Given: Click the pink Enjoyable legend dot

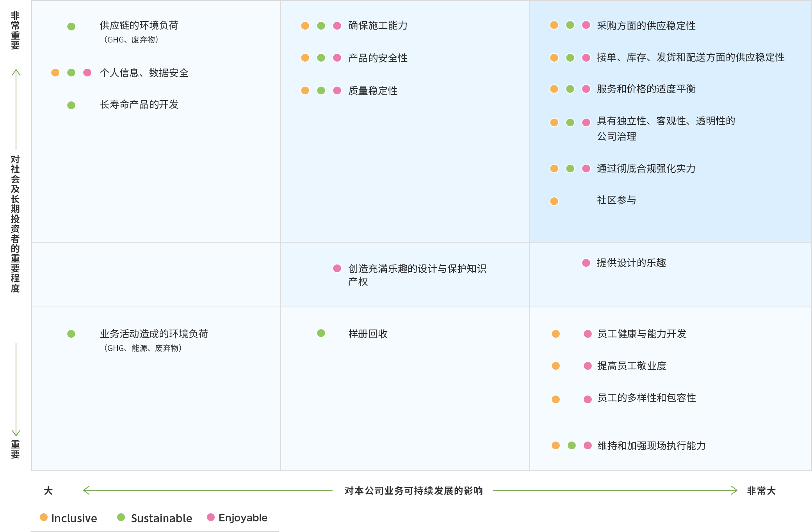Looking at the screenshot, I should click(x=211, y=517).
